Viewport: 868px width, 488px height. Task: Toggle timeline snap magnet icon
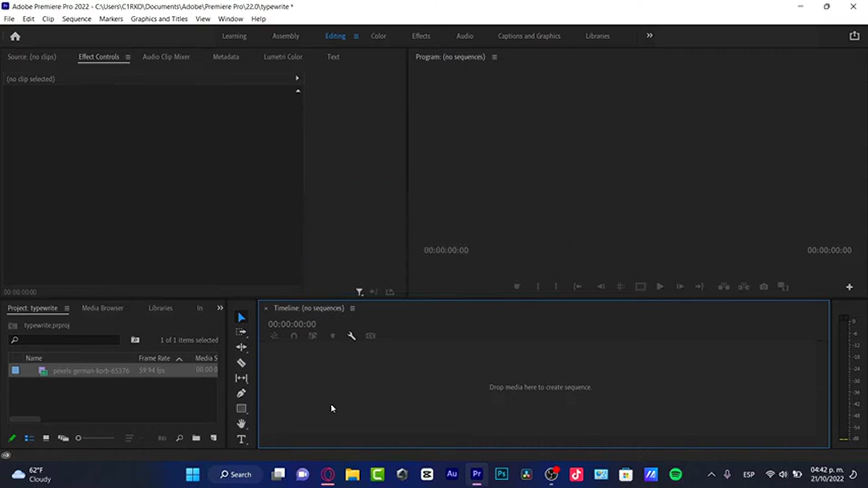[x=294, y=336]
